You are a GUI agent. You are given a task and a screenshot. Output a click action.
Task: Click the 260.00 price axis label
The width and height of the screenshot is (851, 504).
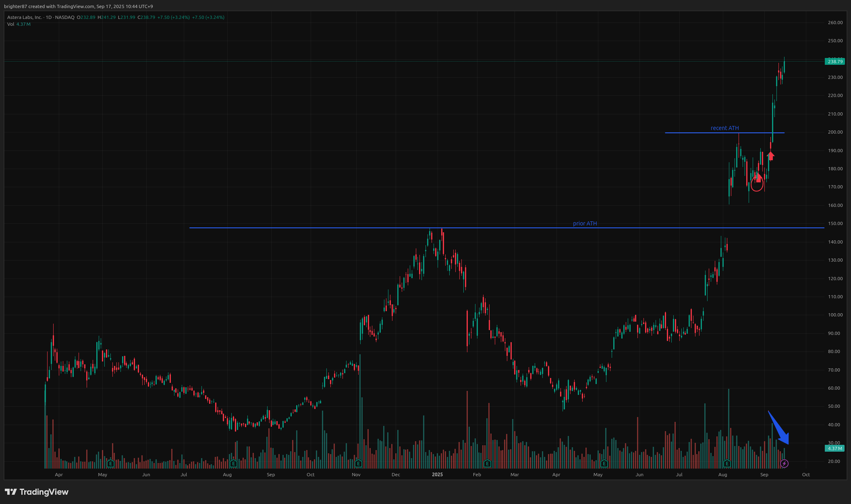coord(835,23)
